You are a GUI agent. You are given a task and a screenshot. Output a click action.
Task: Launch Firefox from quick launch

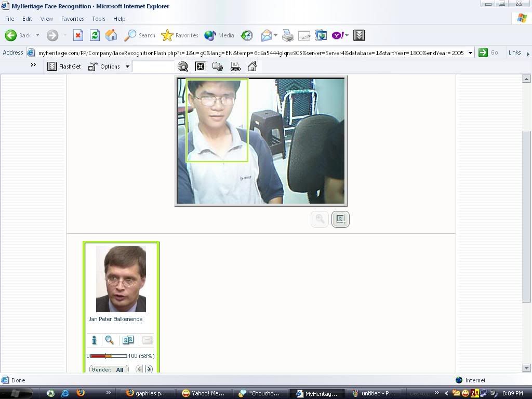81,393
